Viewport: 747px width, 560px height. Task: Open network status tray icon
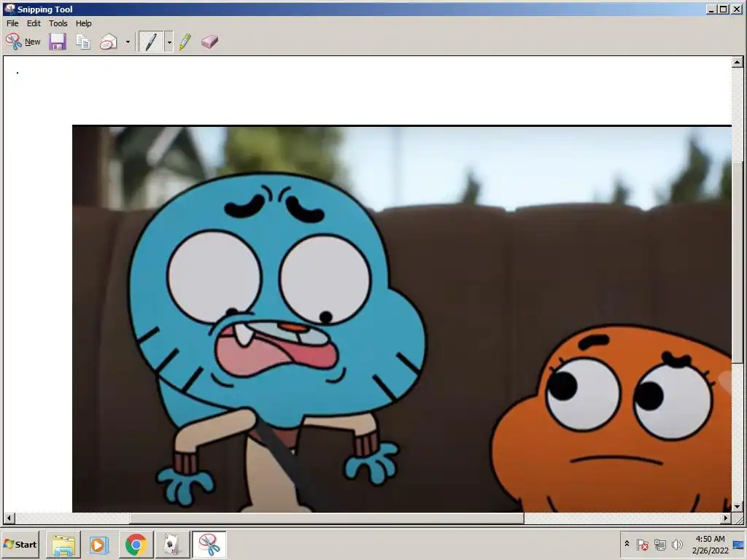coord(659,544)
